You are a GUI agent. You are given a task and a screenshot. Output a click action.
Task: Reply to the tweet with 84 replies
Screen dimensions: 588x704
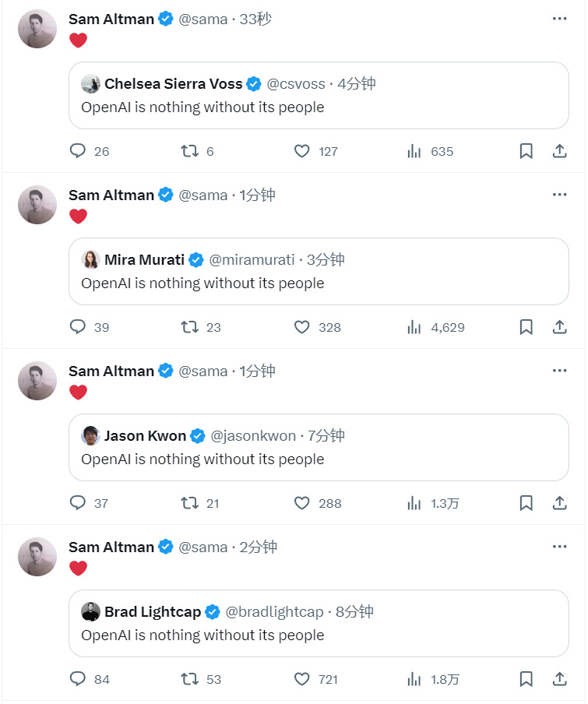click(x=78, y=679)
